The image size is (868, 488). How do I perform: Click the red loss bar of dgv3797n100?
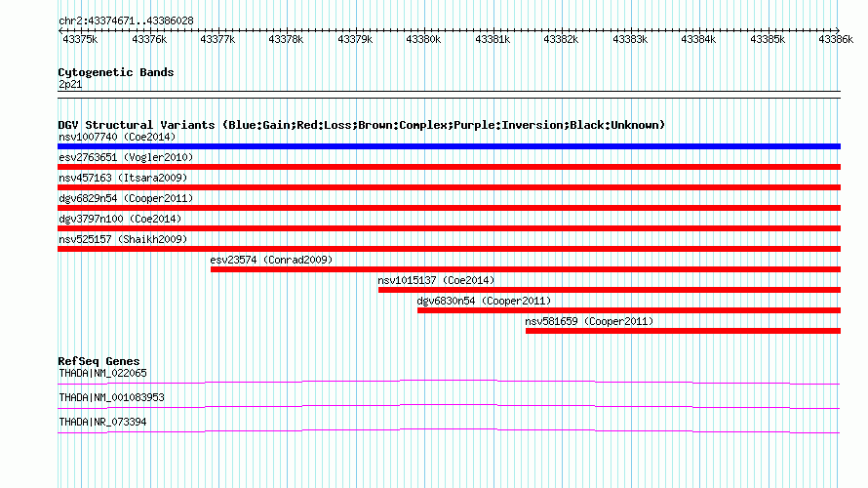[x=449, y=228]
